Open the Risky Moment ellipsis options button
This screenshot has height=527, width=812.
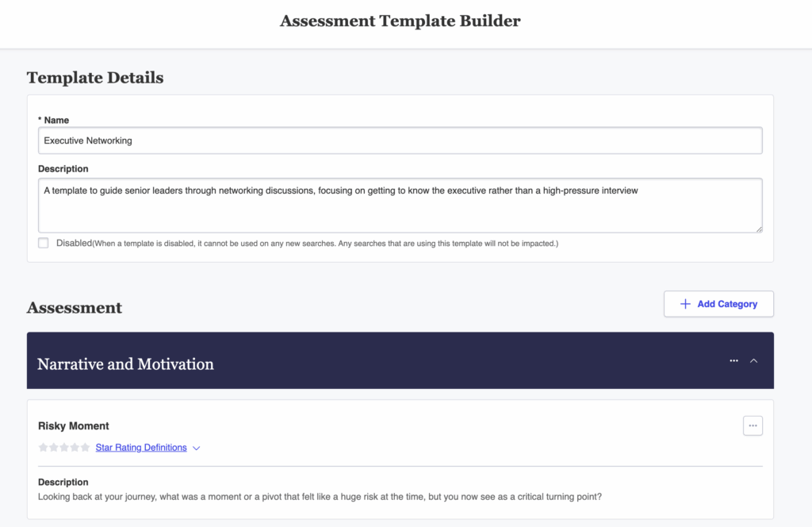(x=753, y=425)
